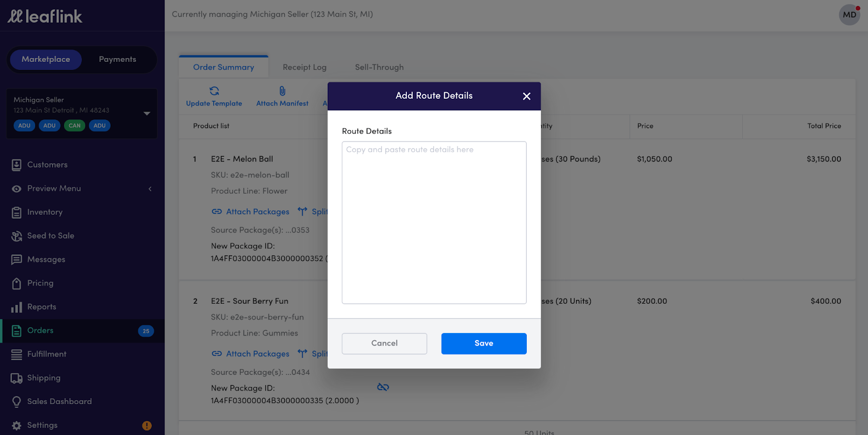Click the unlink icon for package 0335
The height and width of the screenshot is (435, 868).
pos(383,387)
